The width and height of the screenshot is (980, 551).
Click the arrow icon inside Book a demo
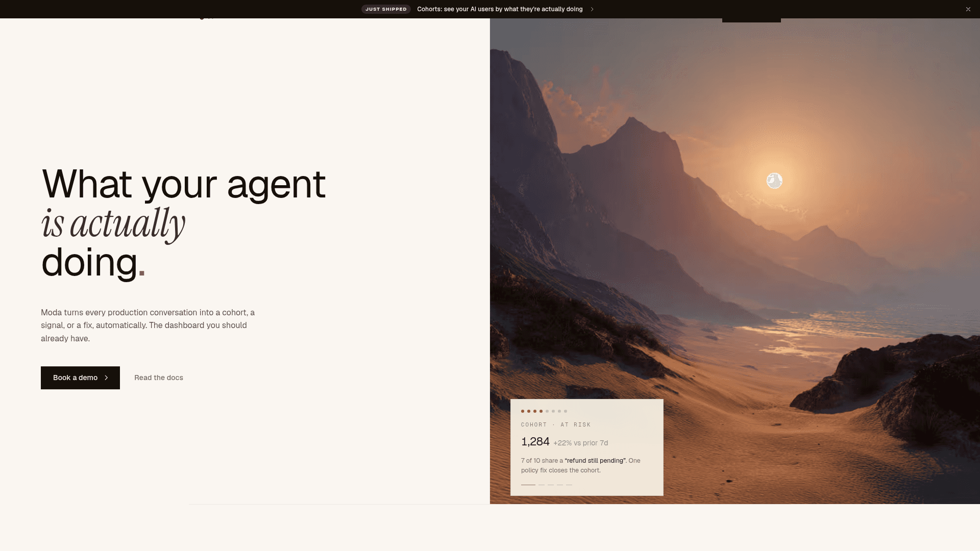point(106,378)
